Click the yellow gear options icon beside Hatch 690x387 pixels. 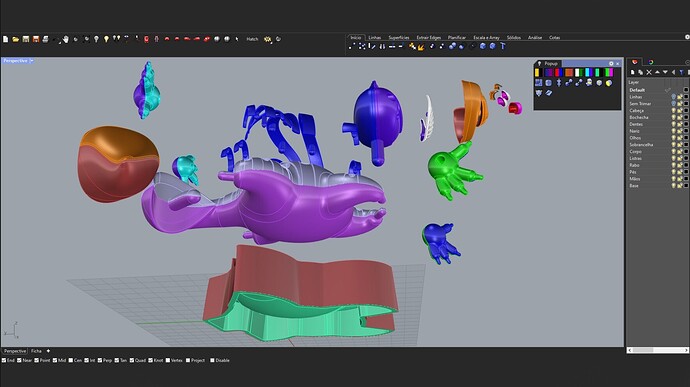[x=267, y=39]
